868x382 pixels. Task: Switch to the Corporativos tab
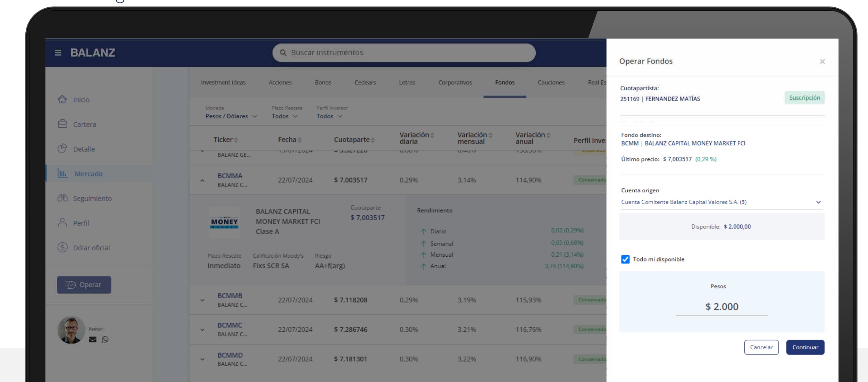point(455,82)
